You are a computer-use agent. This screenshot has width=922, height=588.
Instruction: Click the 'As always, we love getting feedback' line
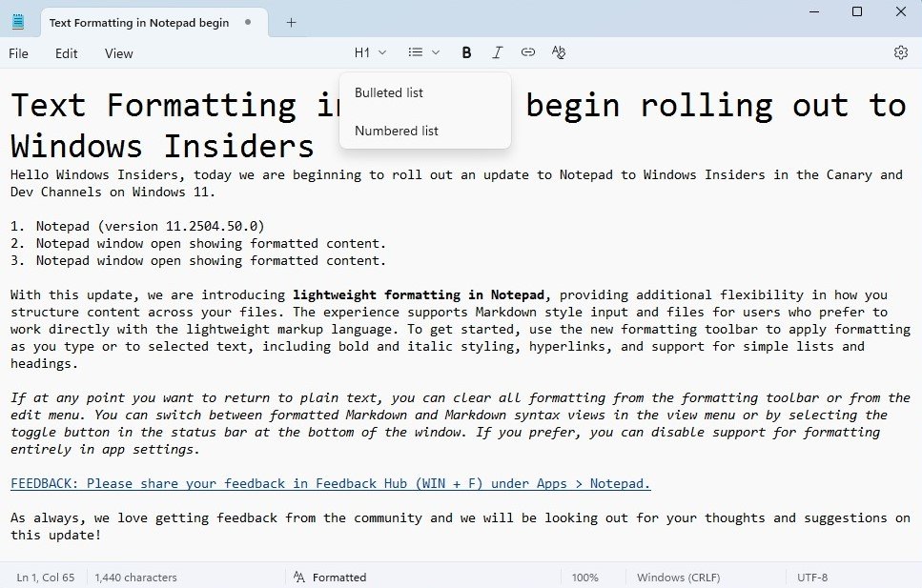click(461, 526)
